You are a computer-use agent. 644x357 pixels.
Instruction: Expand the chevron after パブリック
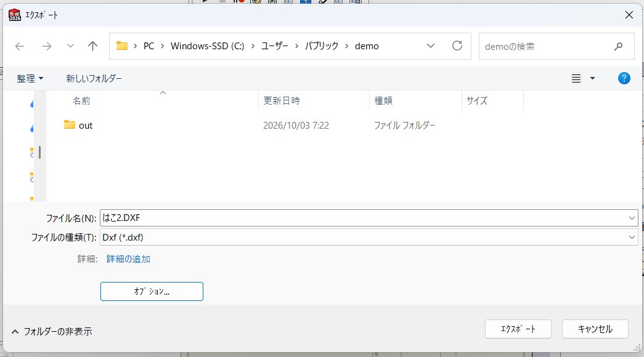coord(346,46)
